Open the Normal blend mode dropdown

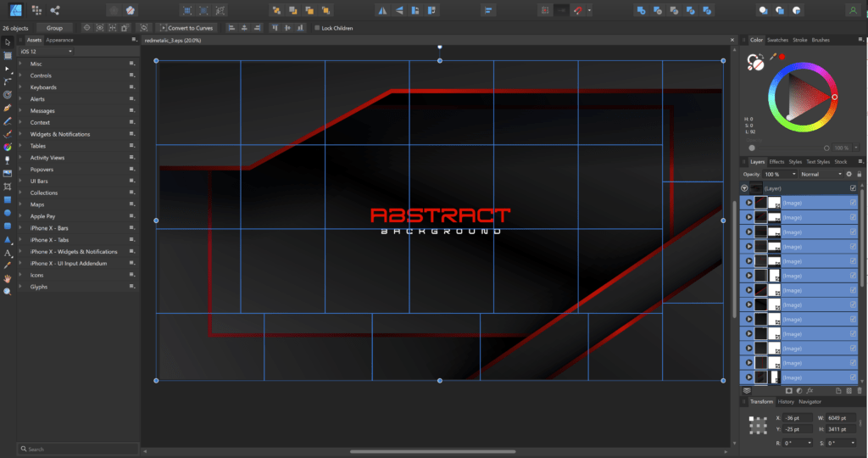pos(821,174)
